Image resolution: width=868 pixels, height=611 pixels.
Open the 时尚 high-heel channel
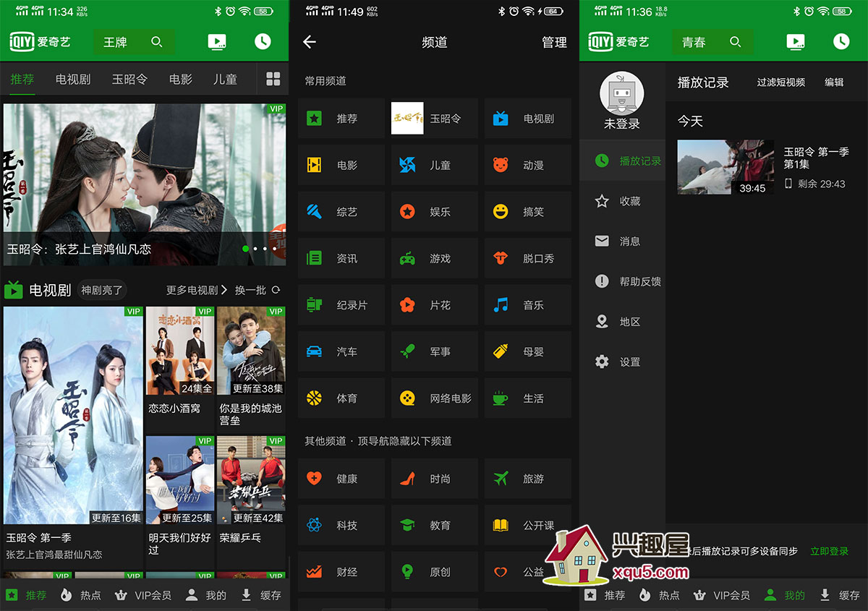[x=434, y=479]
